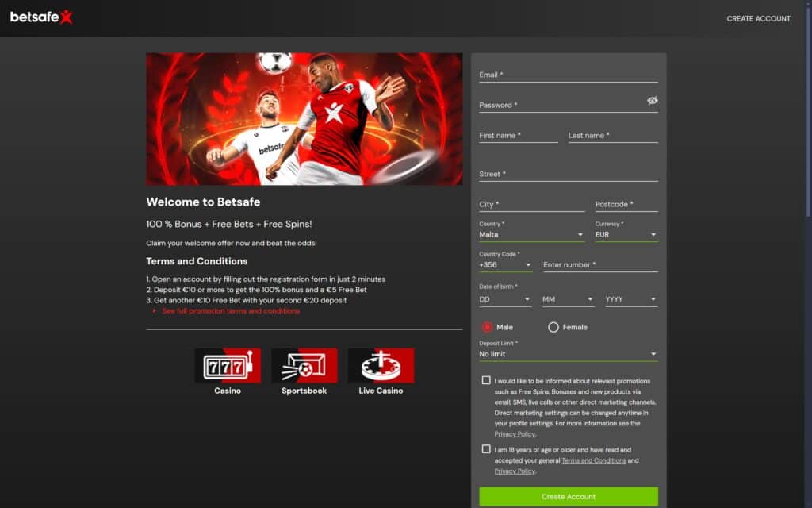Open the Live Casino icon
Image resolution: width=812 pixels, height=508 pixels.
coord(380,366)
